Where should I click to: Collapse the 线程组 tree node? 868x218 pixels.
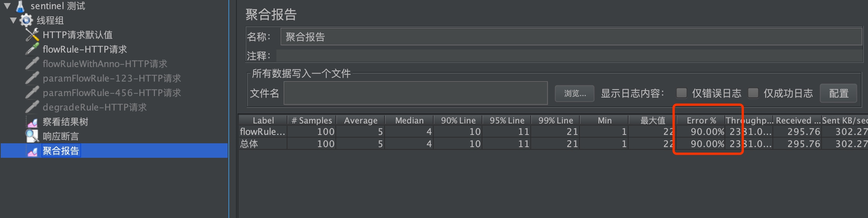[x=13, y=20]
